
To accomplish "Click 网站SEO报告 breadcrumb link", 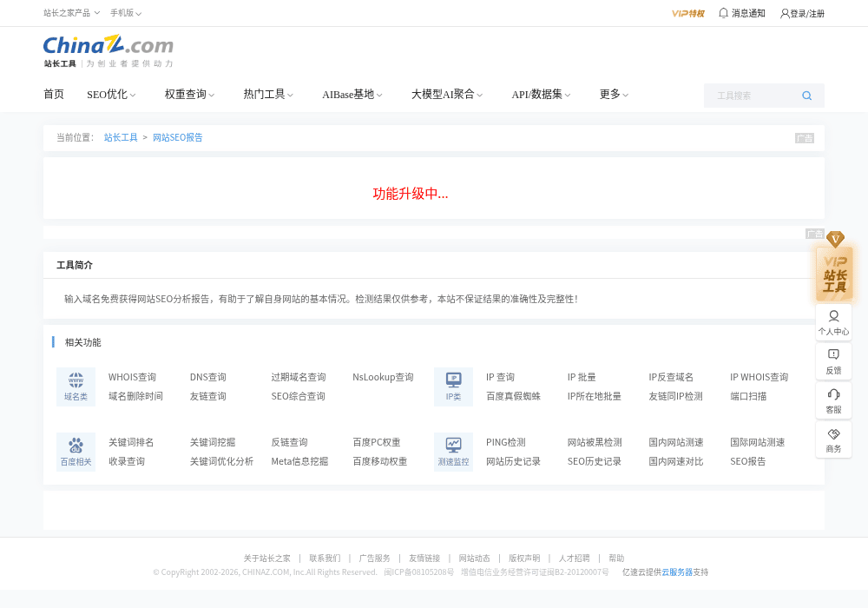I will click(178, 137).
